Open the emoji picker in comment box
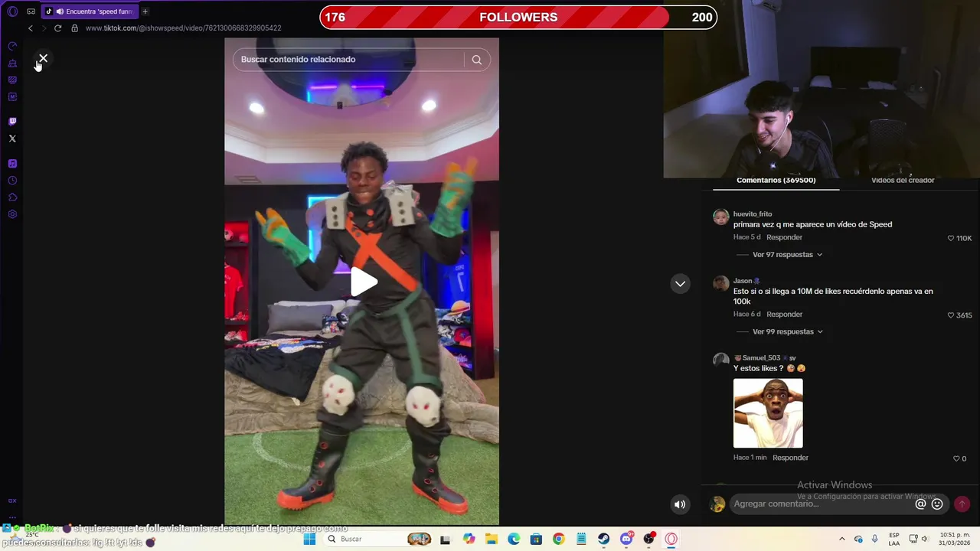980x551 pixels. coord(937,504)
